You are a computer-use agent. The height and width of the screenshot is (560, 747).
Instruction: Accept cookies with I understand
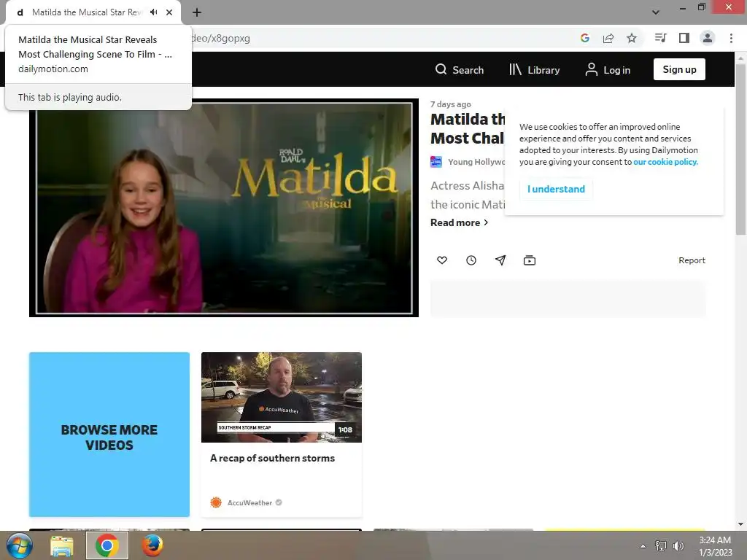tap(556, 189)
